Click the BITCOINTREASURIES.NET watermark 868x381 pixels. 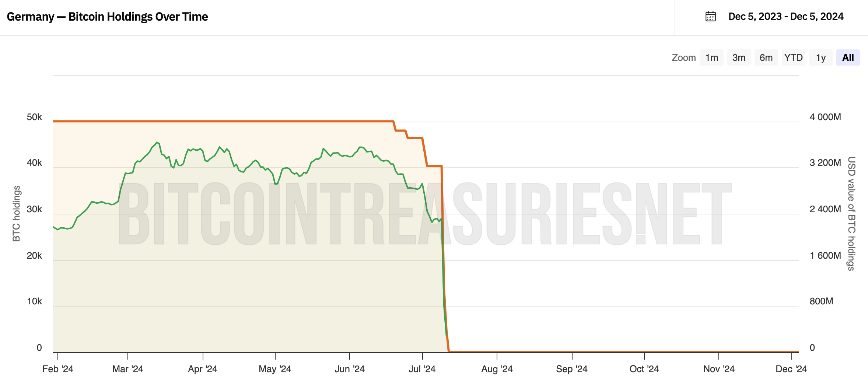pos(424,214)
